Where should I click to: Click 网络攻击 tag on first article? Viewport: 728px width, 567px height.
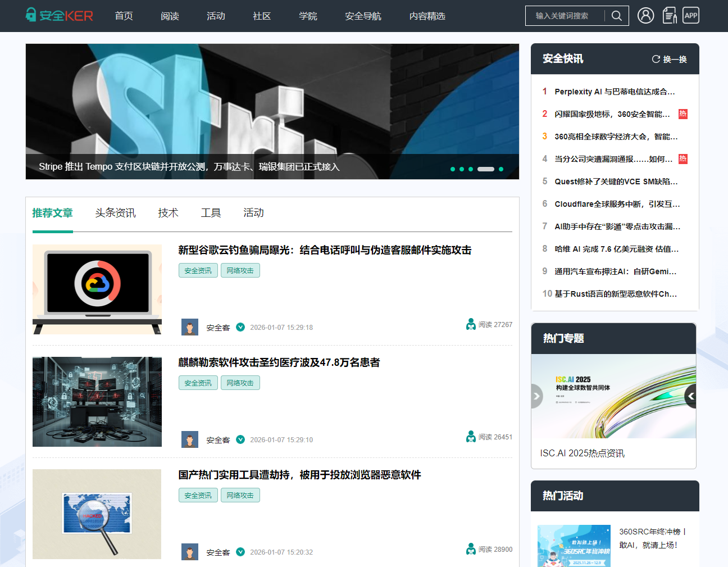pyautogui.click(x=240, y=270)
